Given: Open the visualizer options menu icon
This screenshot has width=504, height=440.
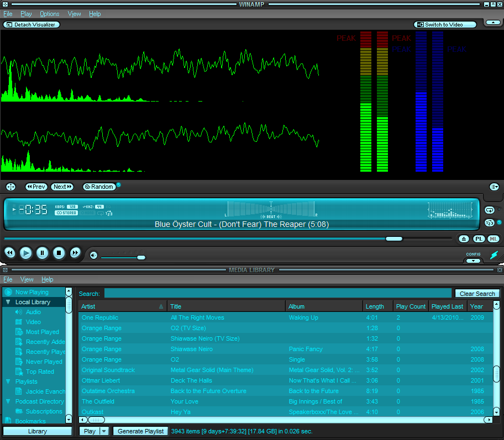Looking at the screenshot, I should point(494,187).
